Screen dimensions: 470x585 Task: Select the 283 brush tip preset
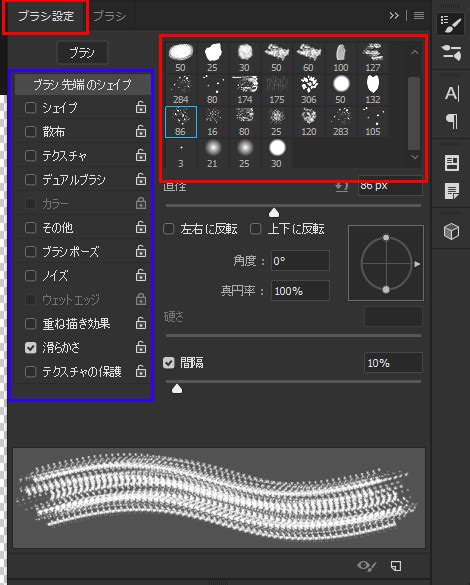(341, 122)
